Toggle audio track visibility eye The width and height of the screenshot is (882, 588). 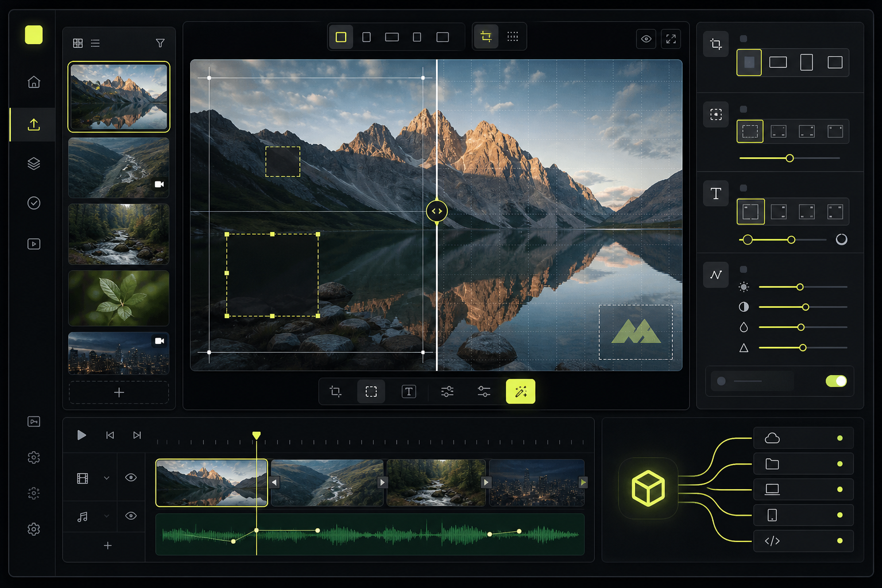131,516
